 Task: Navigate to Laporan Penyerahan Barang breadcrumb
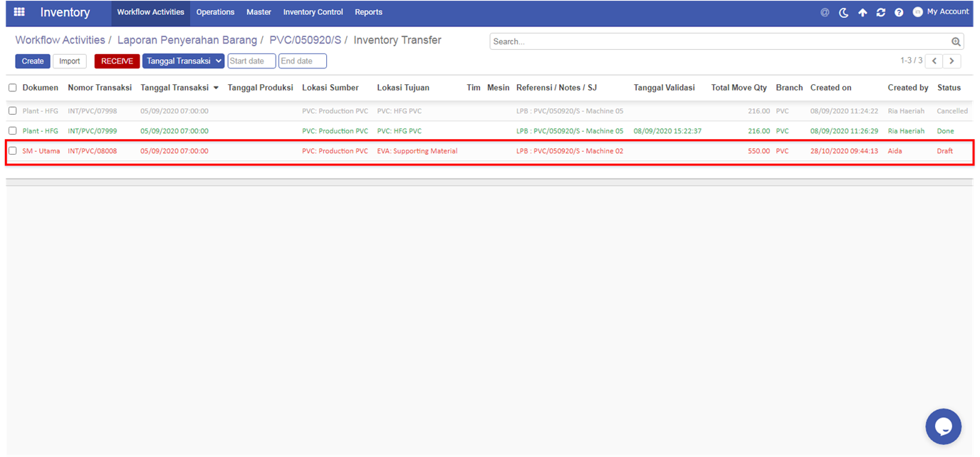187,41
